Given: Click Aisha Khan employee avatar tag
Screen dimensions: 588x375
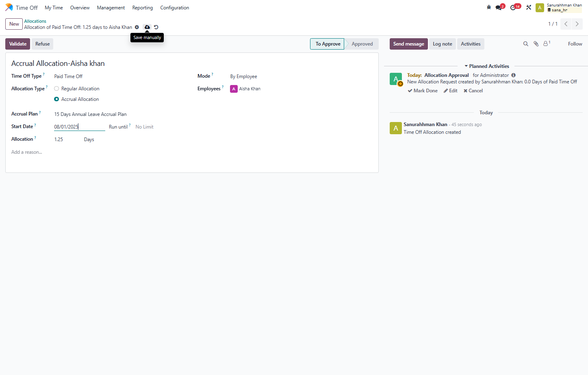Looking at the screenshot, I should (245, 89).
